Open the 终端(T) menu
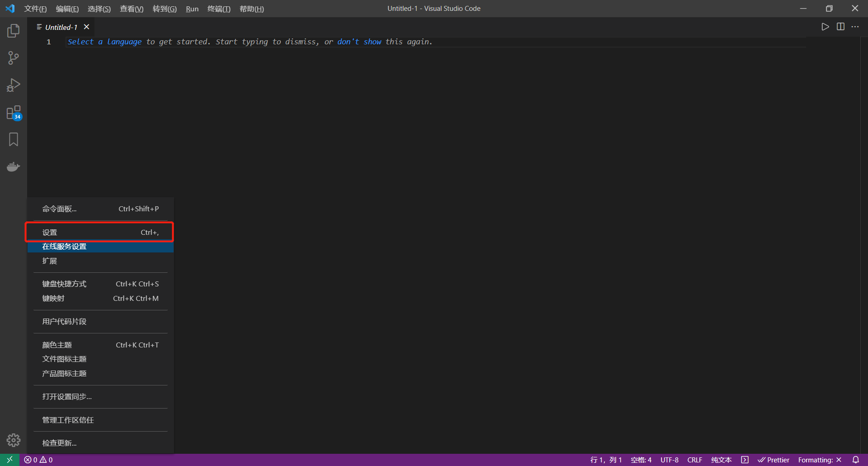The height and width of the screenshot is (466, 868). [x=219, y=9]
